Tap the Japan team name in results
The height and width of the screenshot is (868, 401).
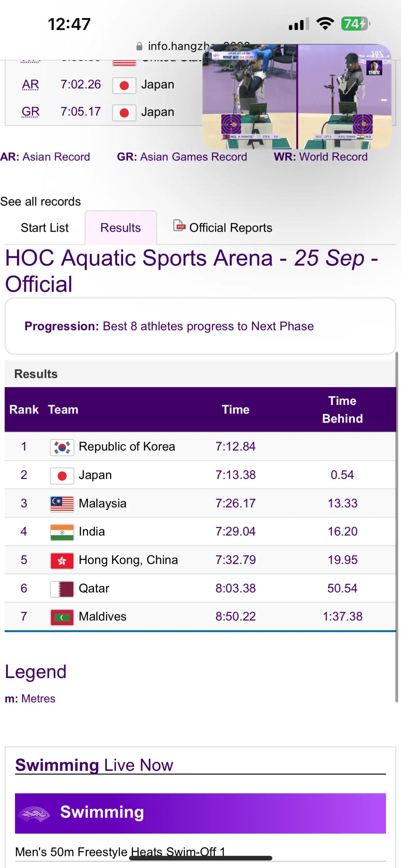coord(95,475)
